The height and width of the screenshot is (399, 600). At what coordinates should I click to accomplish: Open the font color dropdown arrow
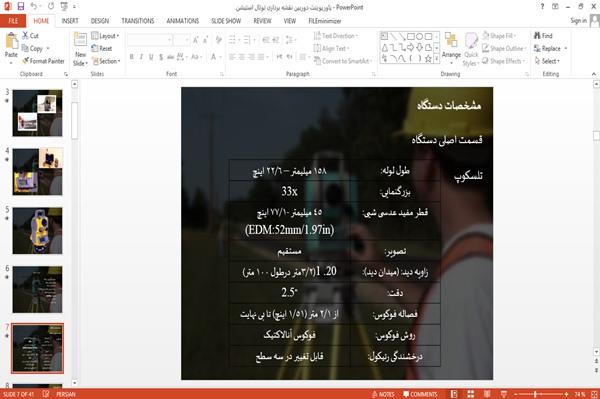(220, 57)
